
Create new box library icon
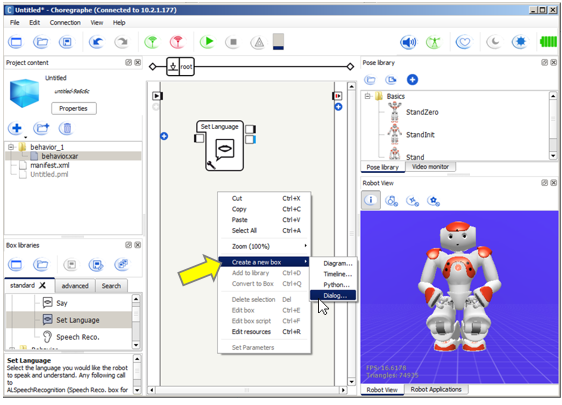[15, 265]
